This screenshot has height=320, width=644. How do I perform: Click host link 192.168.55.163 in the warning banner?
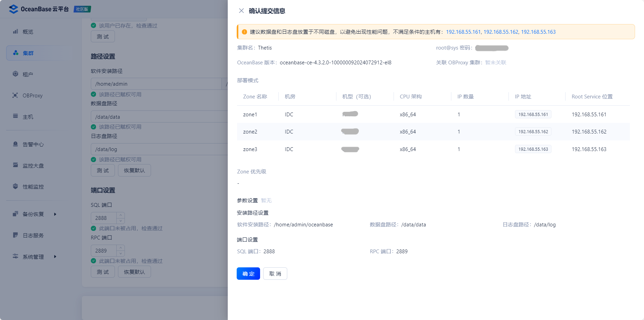[538, 32]
